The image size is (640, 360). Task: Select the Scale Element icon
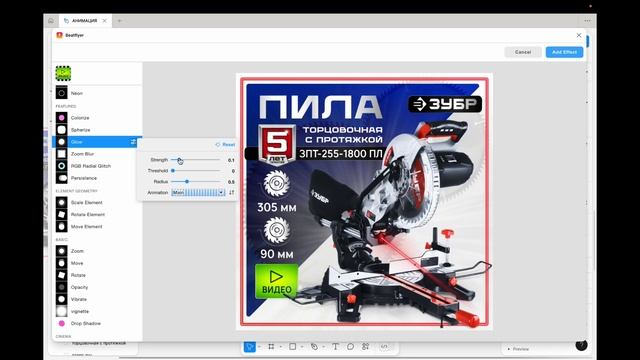62,202
